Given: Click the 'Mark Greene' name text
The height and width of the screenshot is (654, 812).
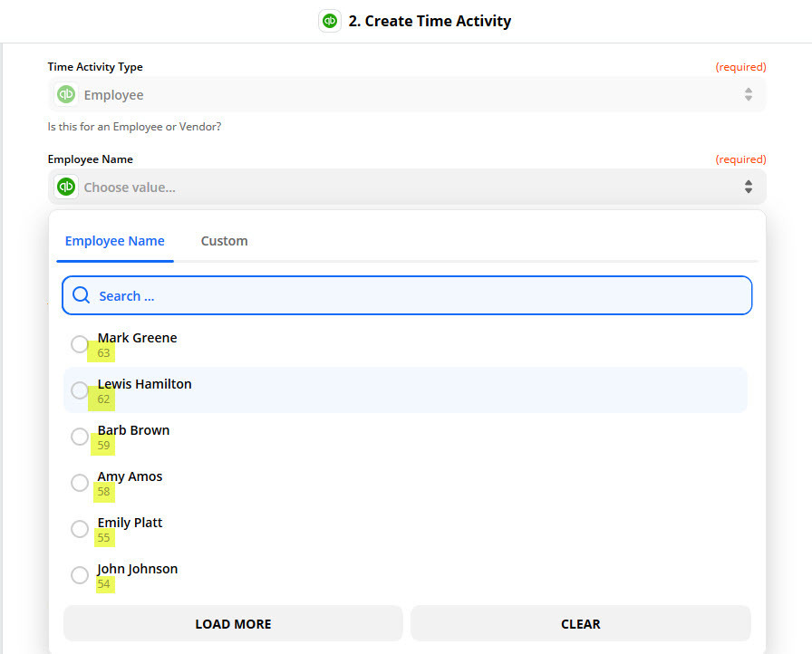Looking at the screenshot, I should [x=137, y=338].
